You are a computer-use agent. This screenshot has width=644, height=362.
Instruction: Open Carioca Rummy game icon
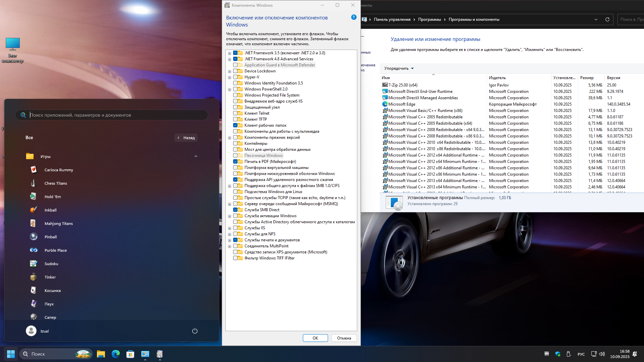point(34,170)
